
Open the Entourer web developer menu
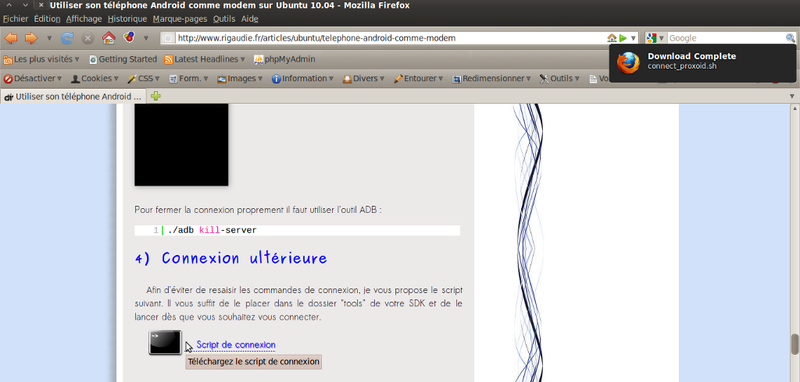419,79
